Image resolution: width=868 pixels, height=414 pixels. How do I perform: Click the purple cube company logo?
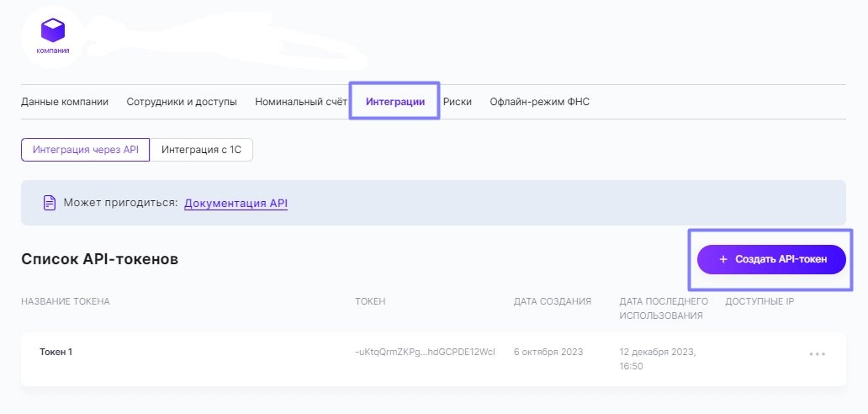[53, 30]
